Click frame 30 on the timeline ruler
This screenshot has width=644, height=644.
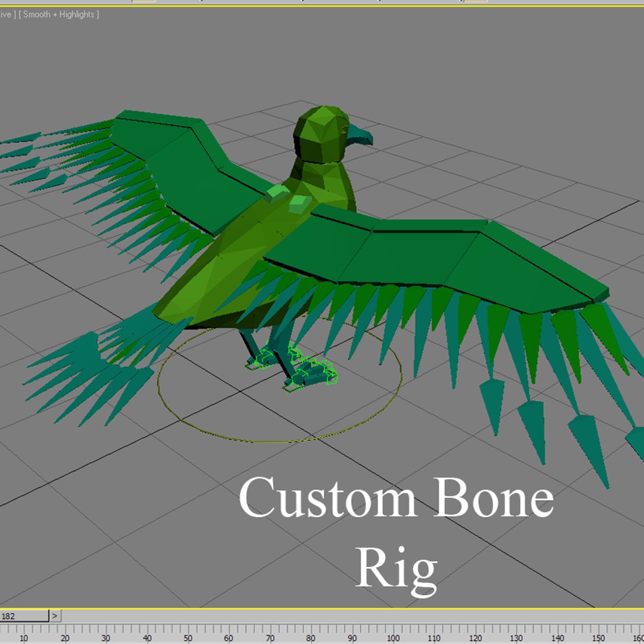click(x=106, y=638)
